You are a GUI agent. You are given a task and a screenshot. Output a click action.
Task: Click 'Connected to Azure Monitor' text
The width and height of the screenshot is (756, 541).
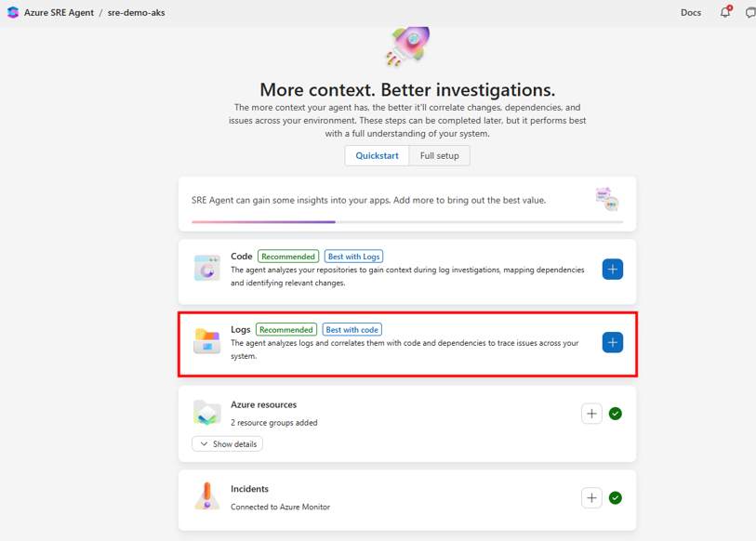[280, 507]
